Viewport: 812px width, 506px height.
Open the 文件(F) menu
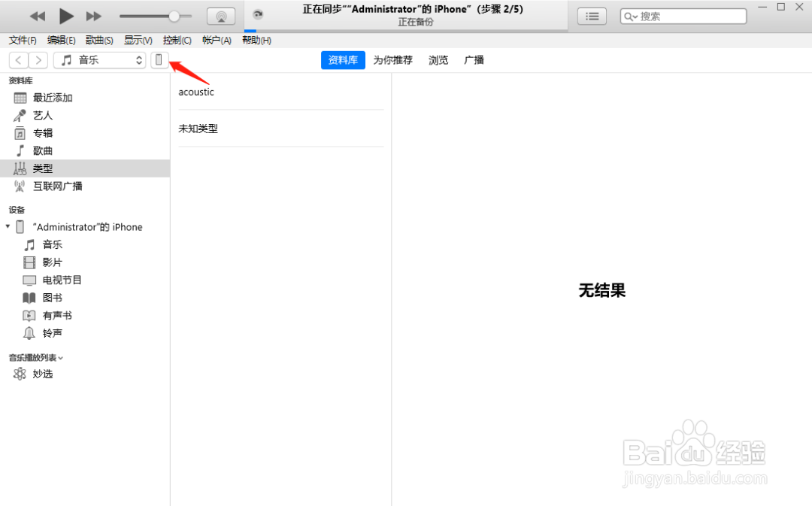[23, 41]
